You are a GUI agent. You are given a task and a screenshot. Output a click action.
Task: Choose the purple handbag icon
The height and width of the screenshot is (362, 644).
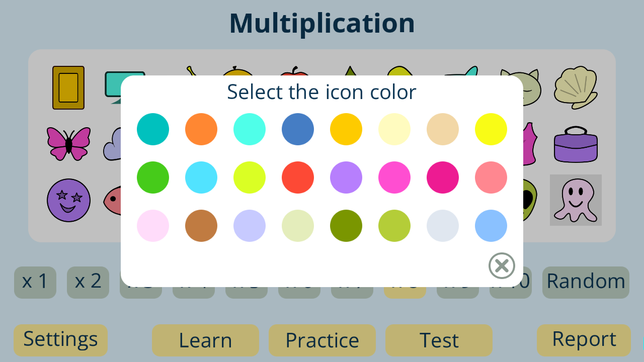[576, 144]
